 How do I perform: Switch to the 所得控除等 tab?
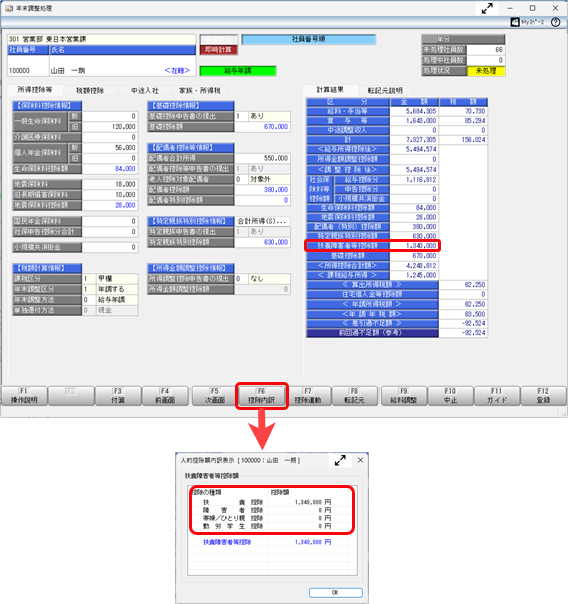point(35,90)
